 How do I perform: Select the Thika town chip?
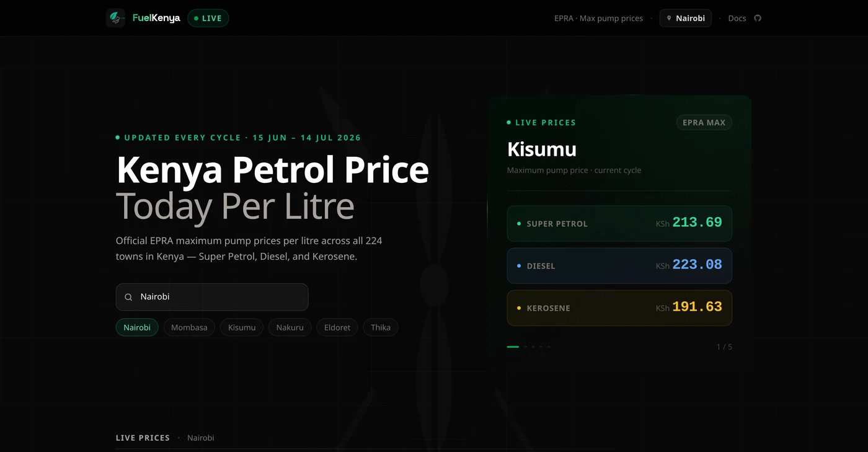click(381, 327)
